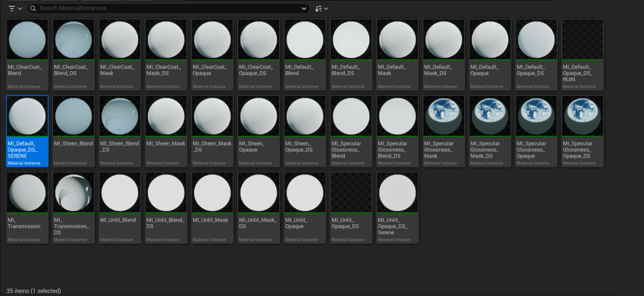Select MI_Unlit_Opaque_DS_Serene asset
The height and width of the screenshot is (296, 644).
click(x=398, y=193)
